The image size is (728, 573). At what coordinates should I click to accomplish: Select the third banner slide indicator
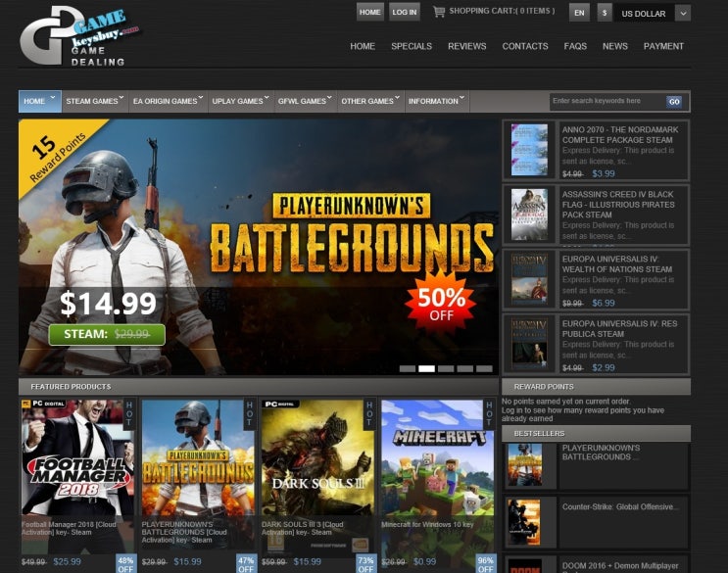(446, 369)
